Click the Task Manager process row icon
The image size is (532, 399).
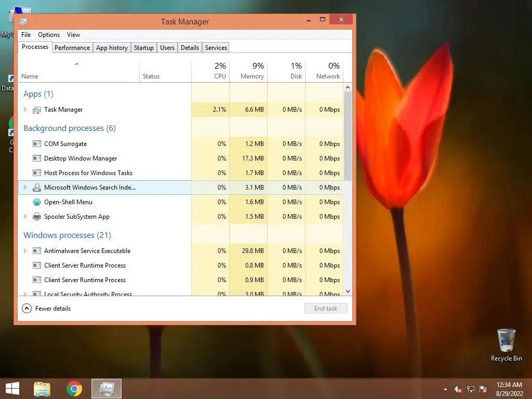click(x=37, y=110)
